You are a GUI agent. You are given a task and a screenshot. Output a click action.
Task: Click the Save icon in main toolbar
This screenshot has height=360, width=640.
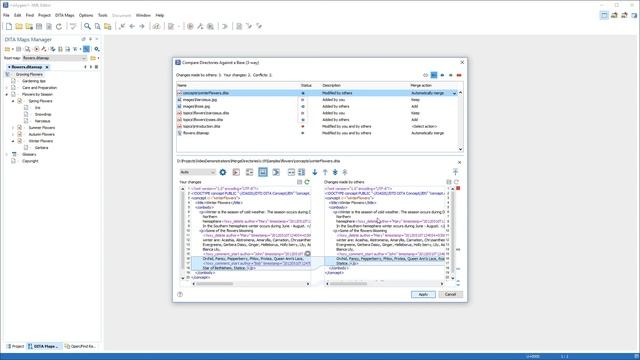pos(39,26)
